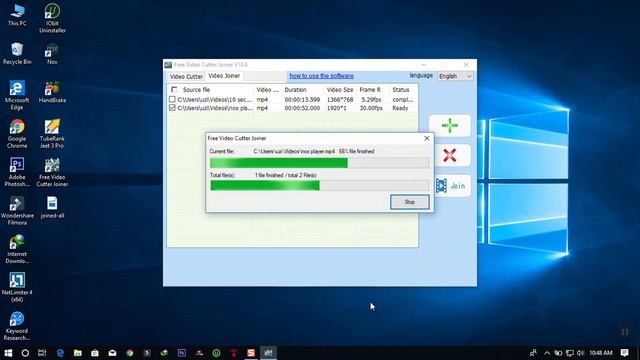Open Edge from the taskbar

point(60,353)
